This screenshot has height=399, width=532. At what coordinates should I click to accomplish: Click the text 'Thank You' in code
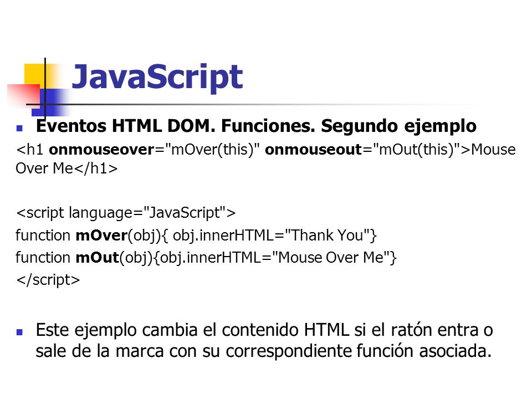(328, 236)
